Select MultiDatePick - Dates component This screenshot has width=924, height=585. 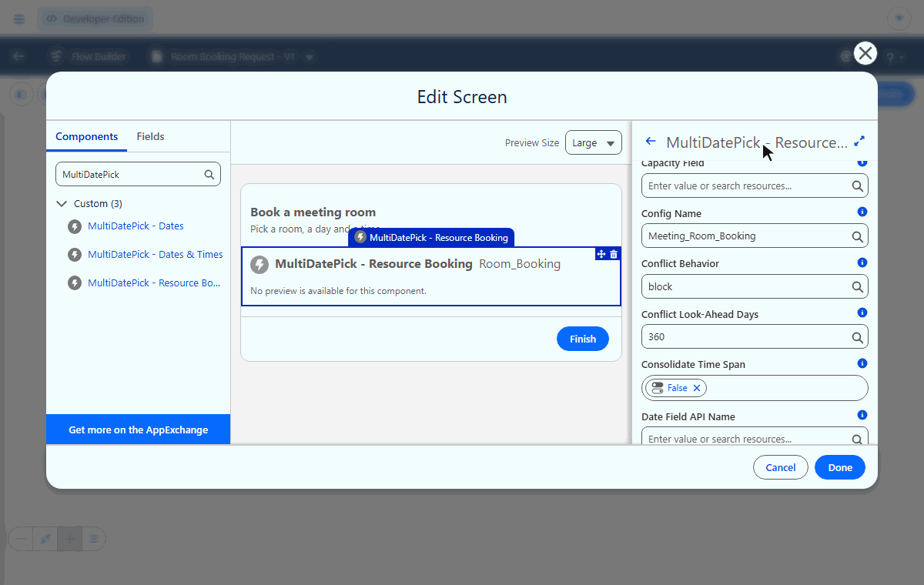point(136,226)
